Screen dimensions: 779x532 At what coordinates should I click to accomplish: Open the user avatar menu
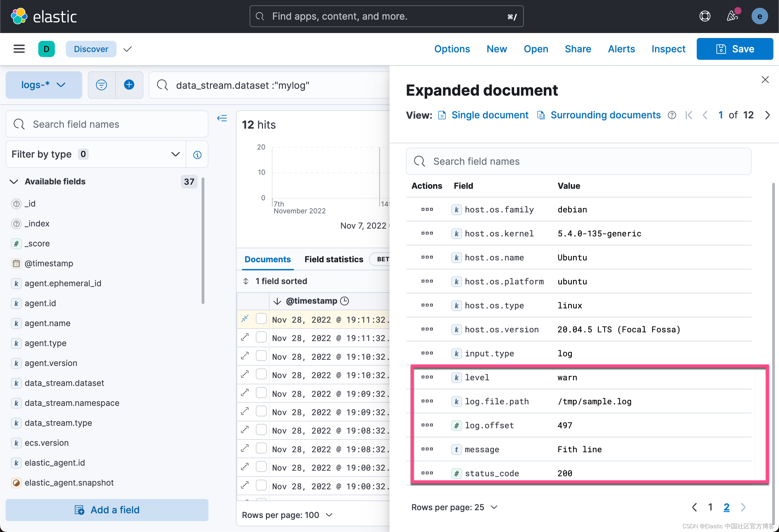pyautogui.click(x=759, y=16)
